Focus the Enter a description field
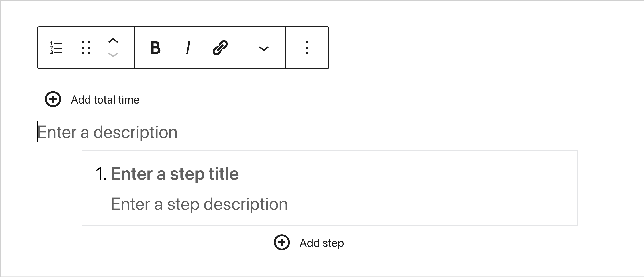The image size is (644, 278). pos(108,132)
